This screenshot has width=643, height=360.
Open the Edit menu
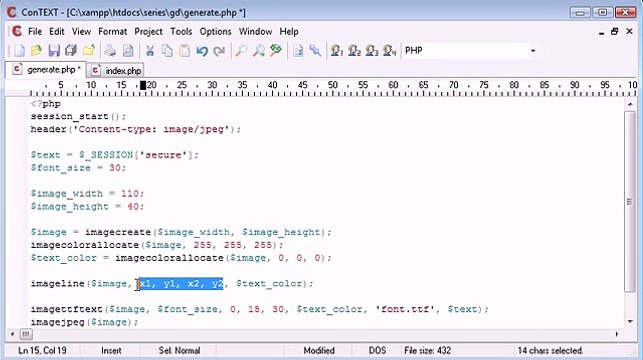click(57, 32)
